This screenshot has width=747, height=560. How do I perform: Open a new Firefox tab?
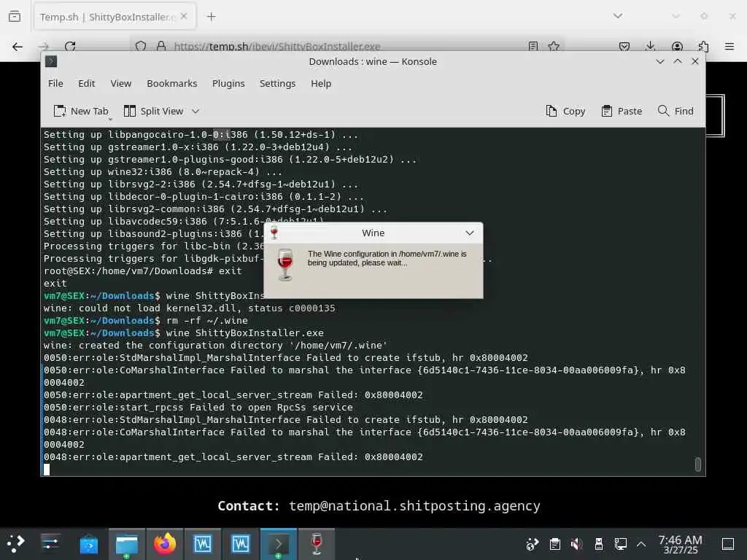point(211,17)
